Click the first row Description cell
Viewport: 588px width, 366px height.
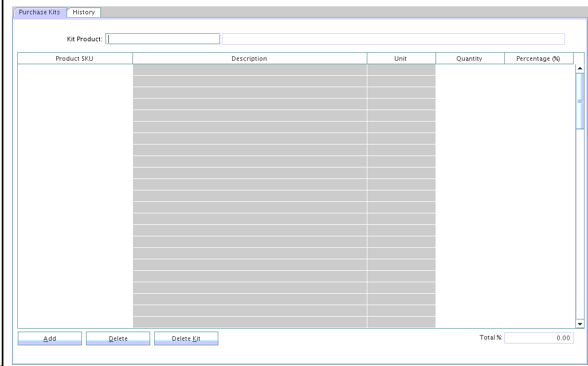(249, 70)
